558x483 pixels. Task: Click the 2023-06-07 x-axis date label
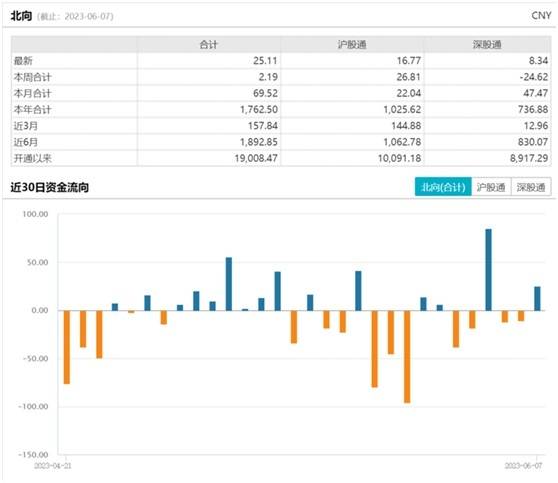point(523,466)
